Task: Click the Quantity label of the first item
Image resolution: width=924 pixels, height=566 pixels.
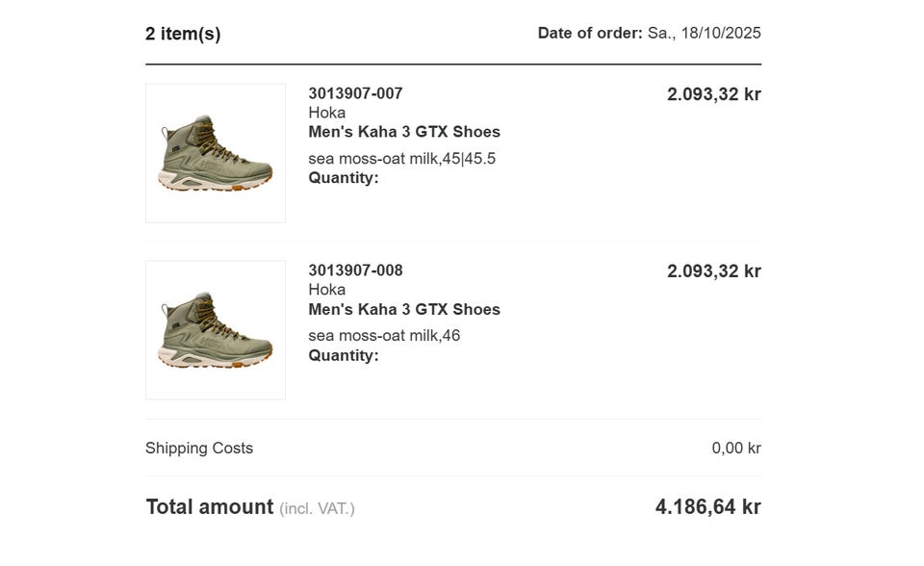Action: point(343,178)
